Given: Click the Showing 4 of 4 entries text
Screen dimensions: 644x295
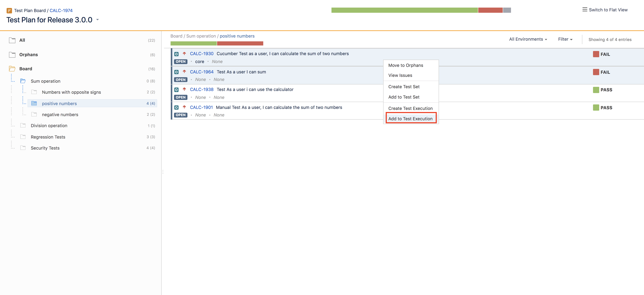Looking at the screenshot, I should click(610, 39).
